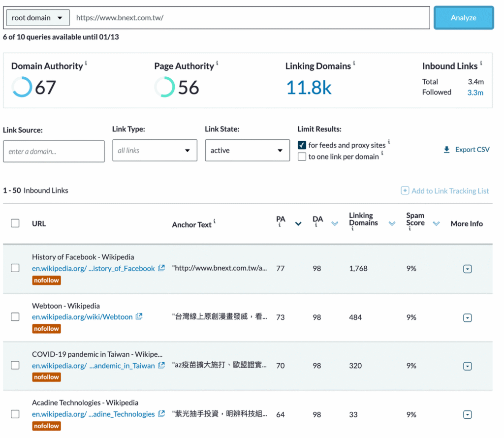Viewport: 504px width, 438px height.
Task: Sort by DA column arrow
Action: coord(335,223)
